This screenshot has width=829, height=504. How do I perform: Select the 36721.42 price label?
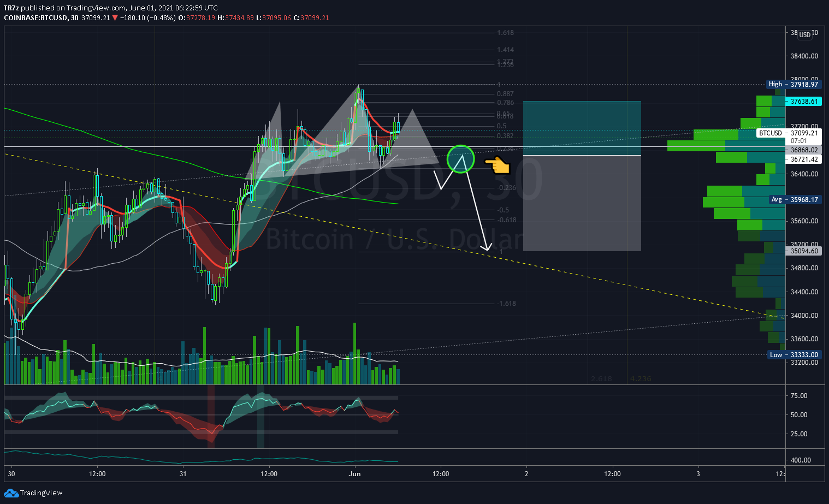[x=803, y=159]
